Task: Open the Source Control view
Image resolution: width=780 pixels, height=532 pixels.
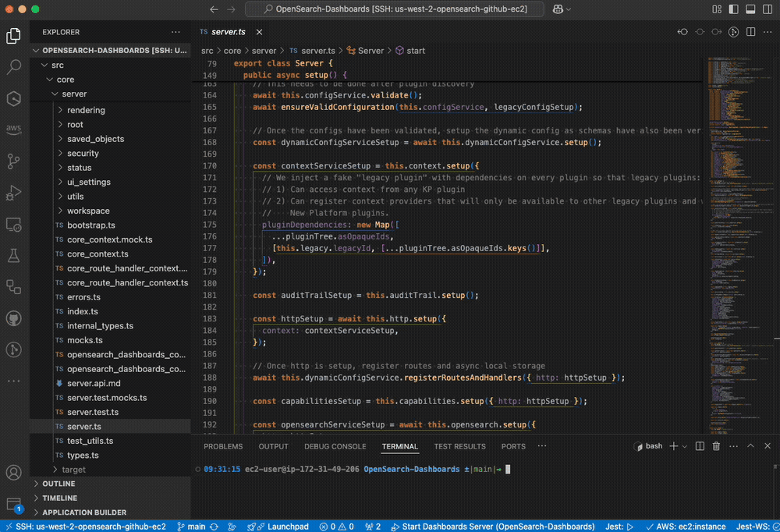Action: (13, 161)
